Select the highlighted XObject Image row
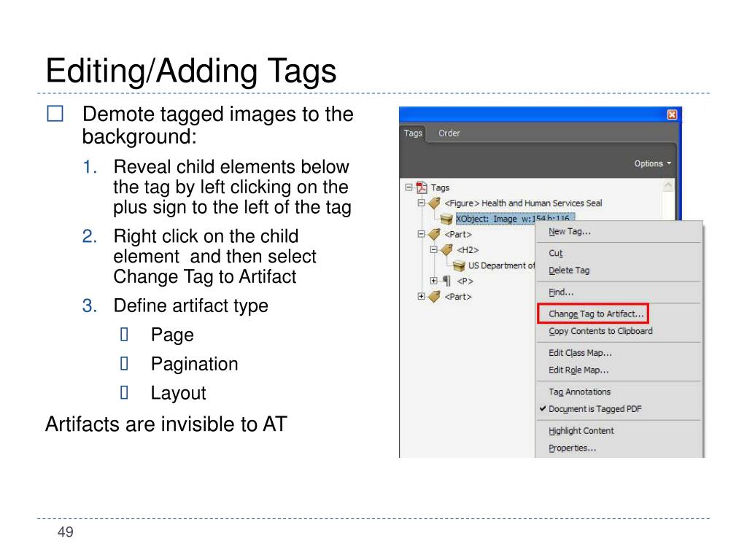The image size is (747, 560). tap(515, 218)
